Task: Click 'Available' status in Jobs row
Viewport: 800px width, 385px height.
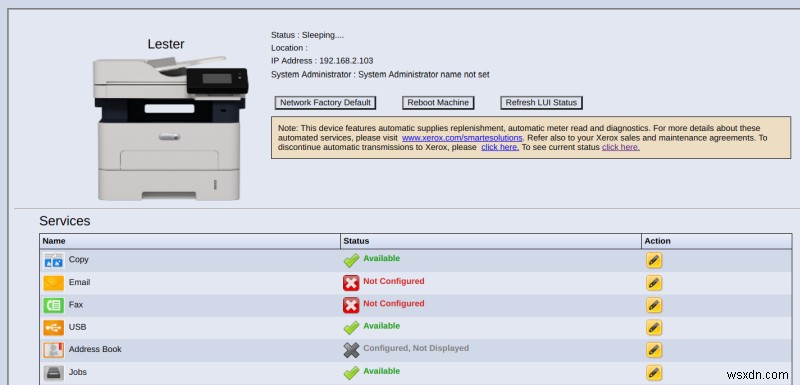Action: [x=382, y=371]
